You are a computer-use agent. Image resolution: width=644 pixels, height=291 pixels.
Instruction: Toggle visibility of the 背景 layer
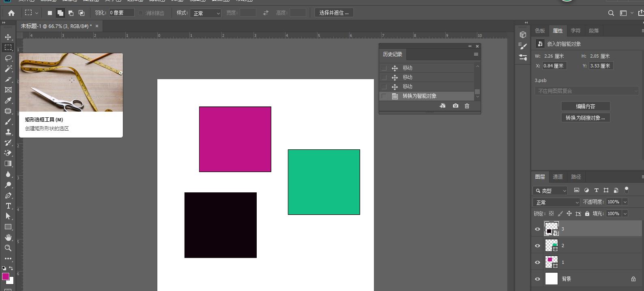(x=537, y=279)
